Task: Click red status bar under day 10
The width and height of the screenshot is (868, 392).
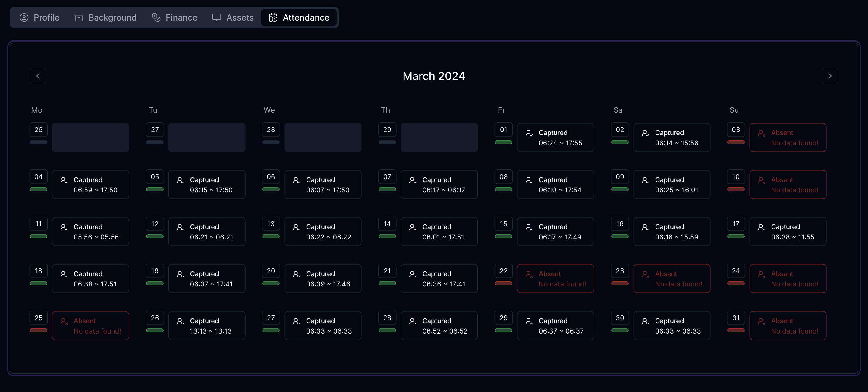Action: click(736, 189)
